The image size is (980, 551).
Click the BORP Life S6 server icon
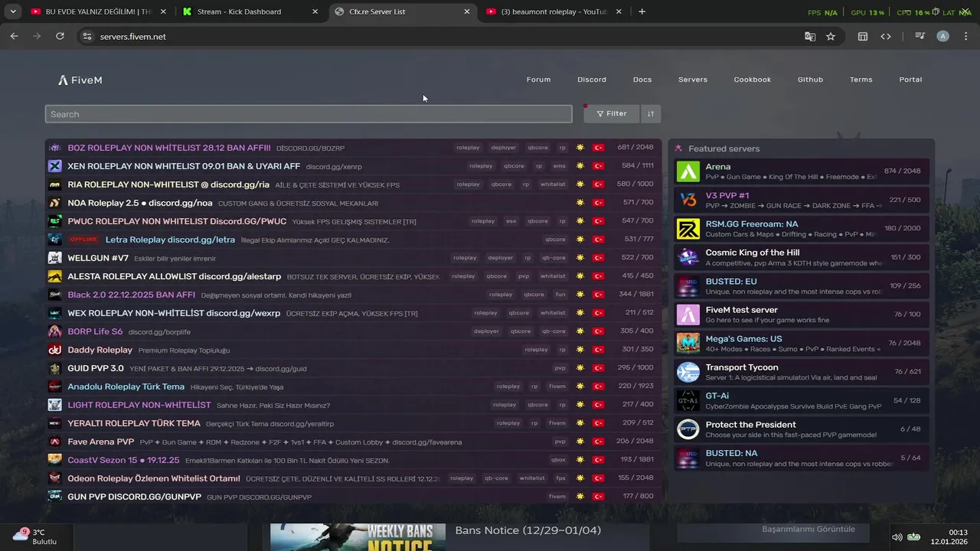(54, 331)
